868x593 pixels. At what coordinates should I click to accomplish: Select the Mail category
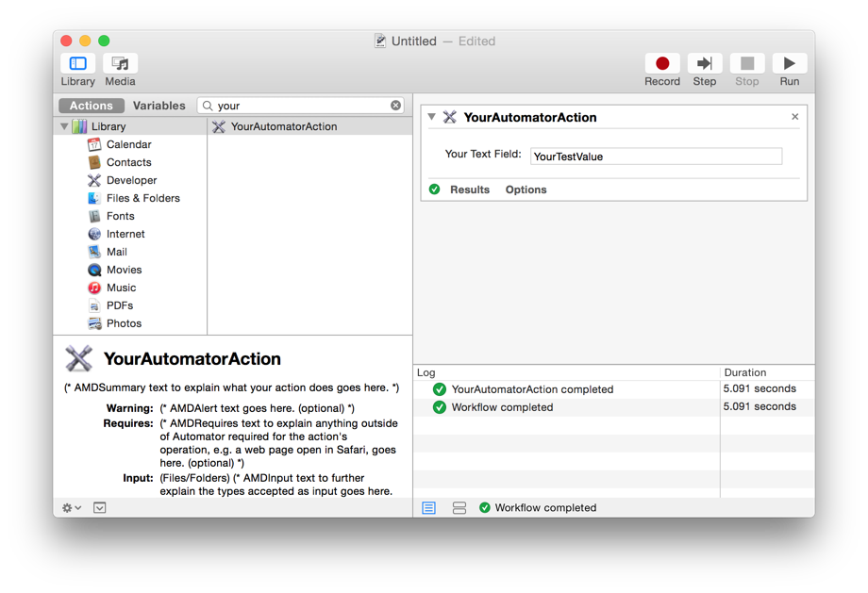coord(117,252)
